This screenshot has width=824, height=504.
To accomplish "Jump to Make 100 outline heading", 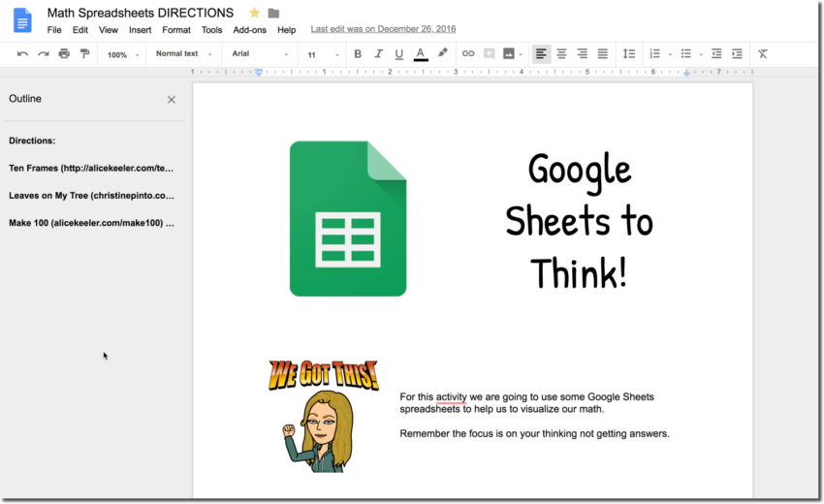I will pos(91,223).
